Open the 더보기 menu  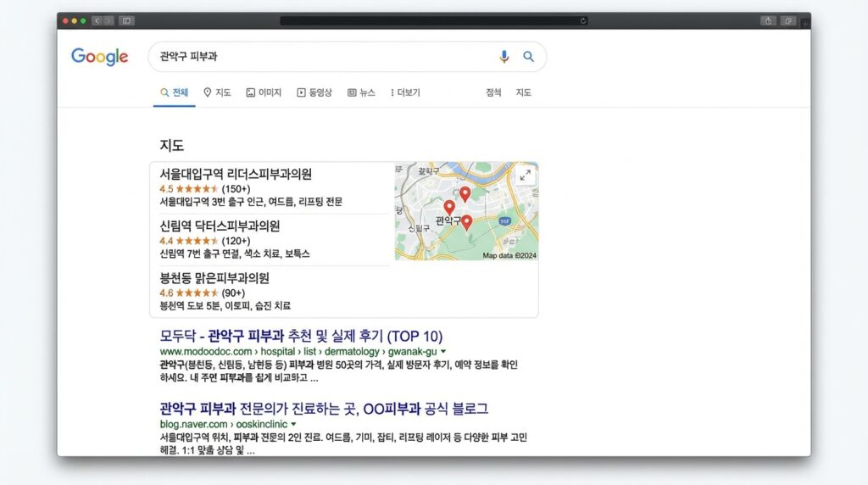tap(405, 92)
